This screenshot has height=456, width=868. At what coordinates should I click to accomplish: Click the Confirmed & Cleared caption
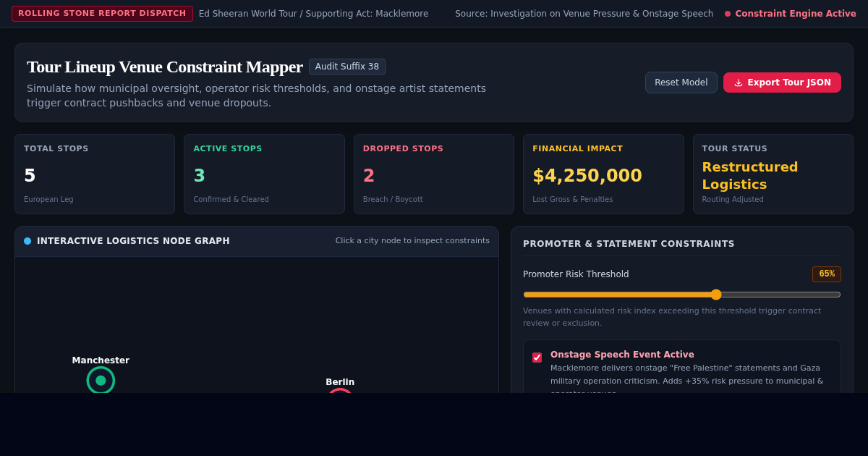point(231,199)
